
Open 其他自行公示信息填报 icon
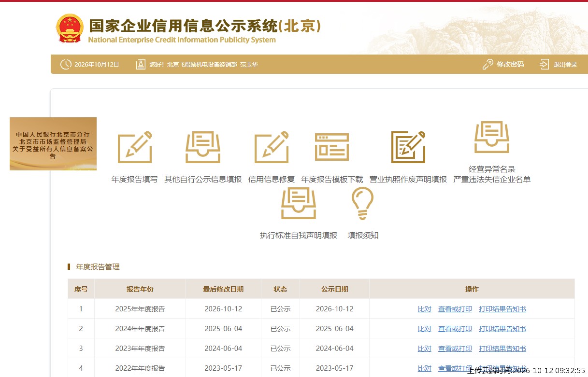[203, 147]
